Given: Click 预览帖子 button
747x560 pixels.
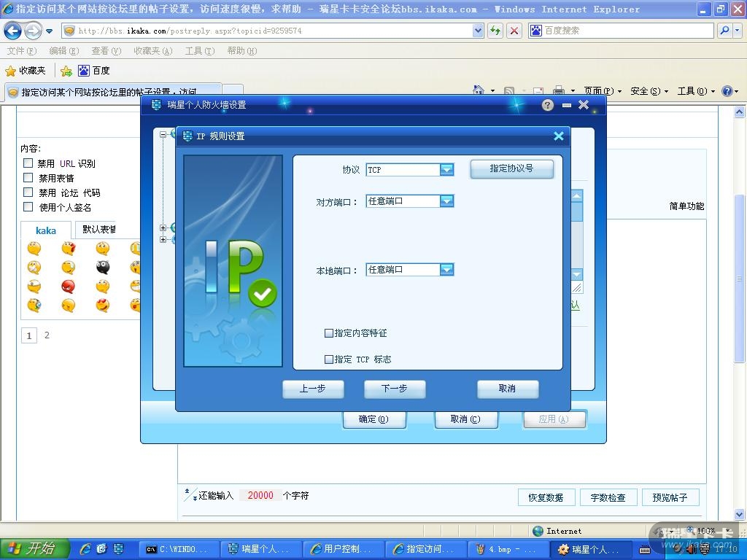Looking at the screenshot, I should [x=670, y=497].
